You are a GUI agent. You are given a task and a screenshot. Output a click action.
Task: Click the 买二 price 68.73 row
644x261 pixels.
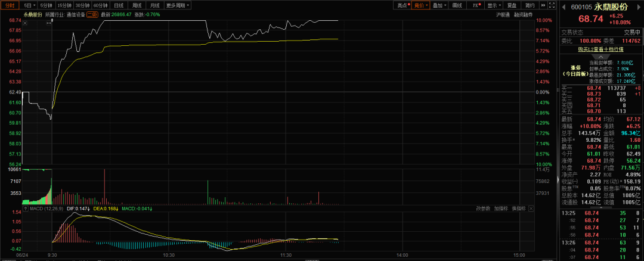[601, 94]
